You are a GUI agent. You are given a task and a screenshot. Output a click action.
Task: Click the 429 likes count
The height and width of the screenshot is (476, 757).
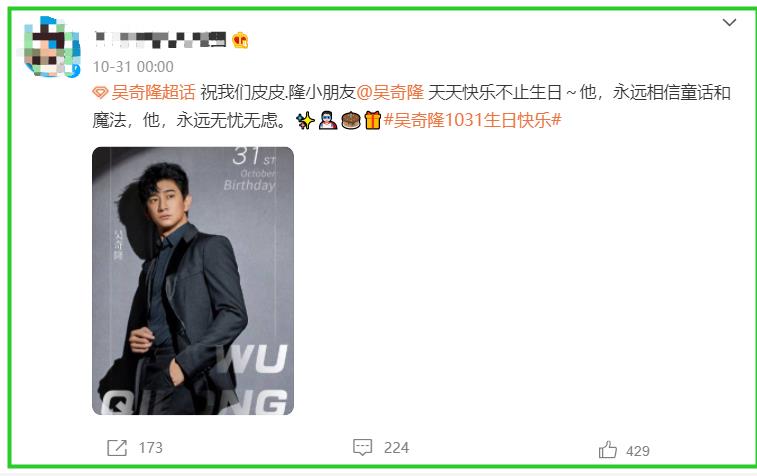[638, 451]
